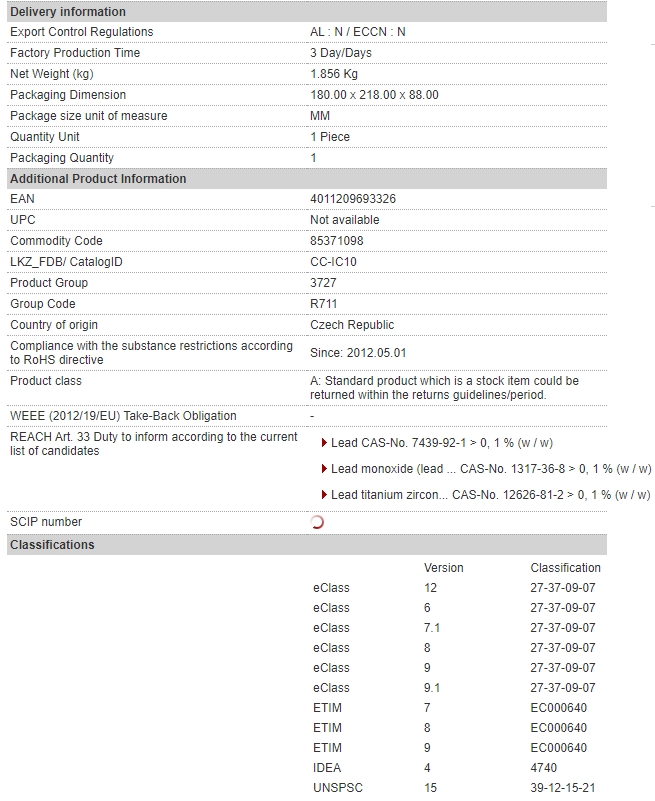Select UNSPSC classification 39-12-15-21
This screenshot has height=801, width=655.
pyautogui.click(x=563, y=788)
